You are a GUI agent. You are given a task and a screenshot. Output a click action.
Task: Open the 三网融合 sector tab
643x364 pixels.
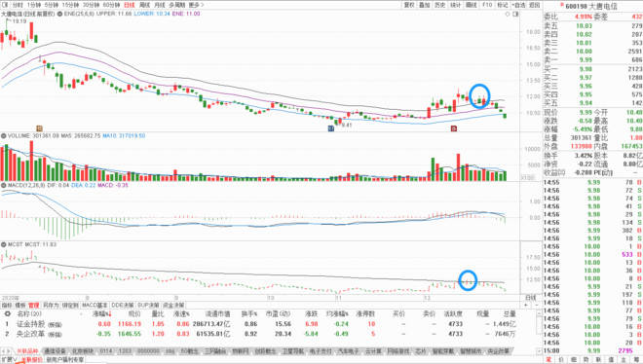[215, 351]
